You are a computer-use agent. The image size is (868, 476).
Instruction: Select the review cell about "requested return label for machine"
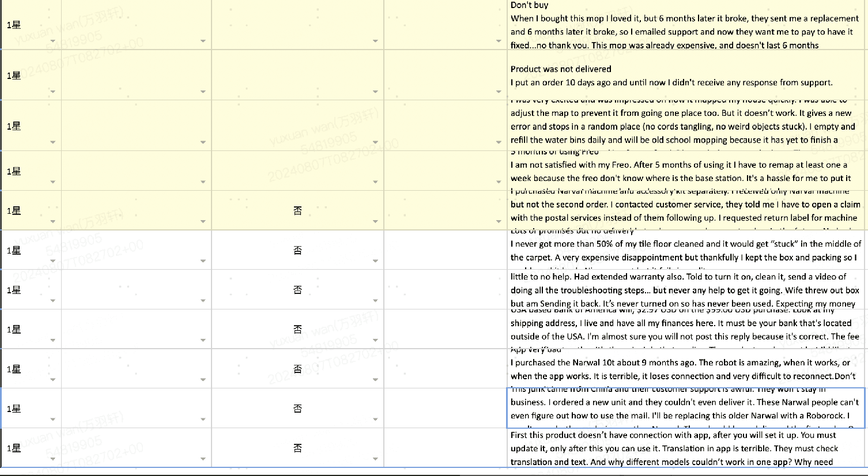(687, 210)
